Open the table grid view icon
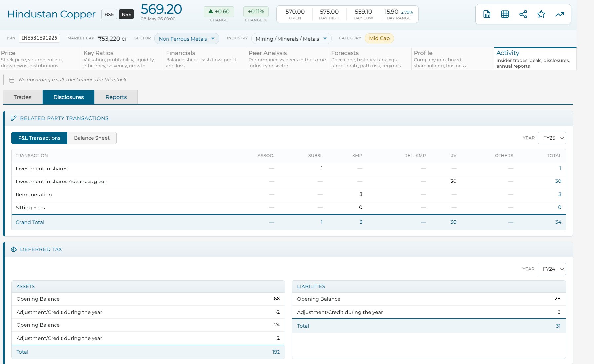Viewport: 594px width, 364px height. (505, 14)
